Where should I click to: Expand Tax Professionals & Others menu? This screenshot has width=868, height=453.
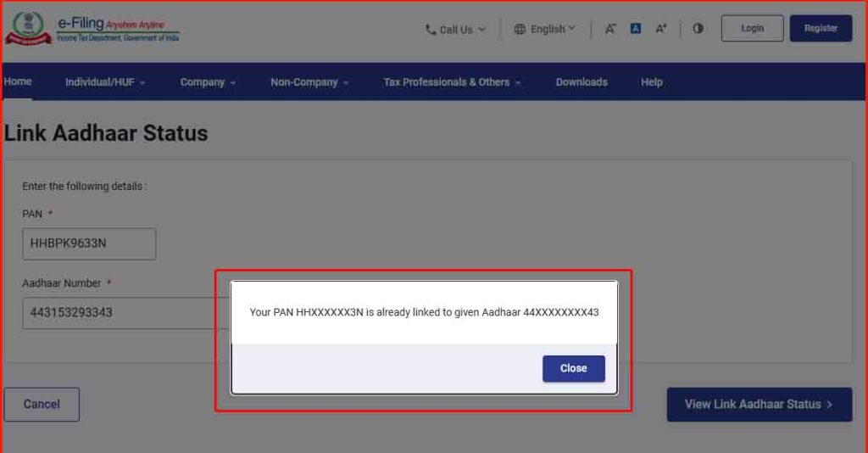point(452,82)
